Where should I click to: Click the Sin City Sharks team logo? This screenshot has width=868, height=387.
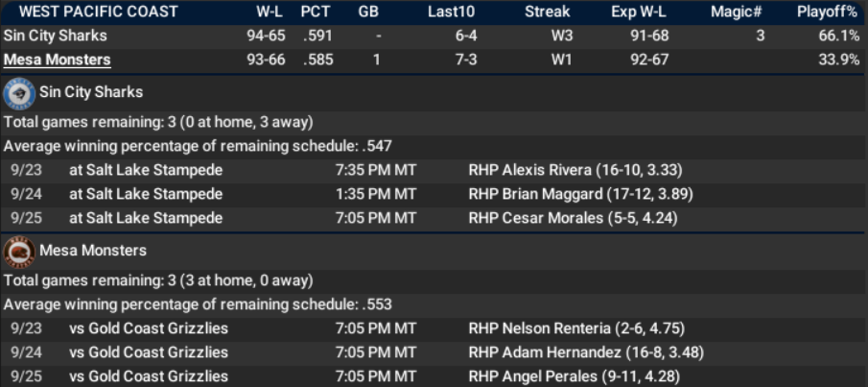18,93
